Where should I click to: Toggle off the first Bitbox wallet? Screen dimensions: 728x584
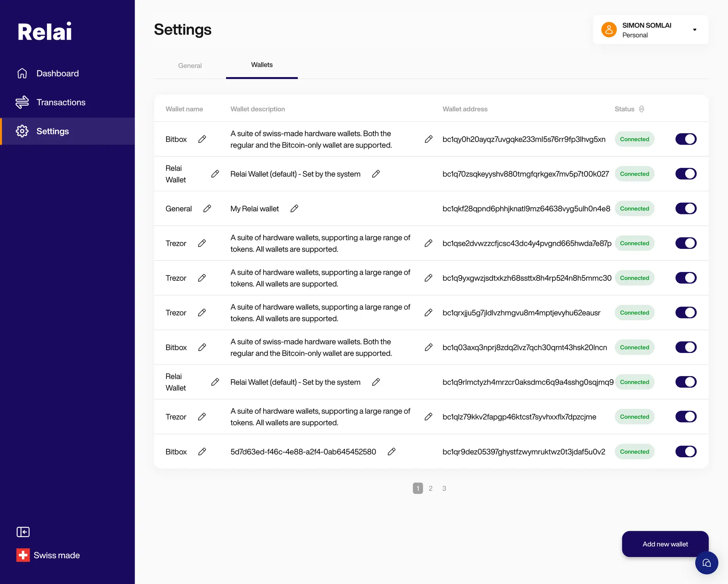pos(686,139)
